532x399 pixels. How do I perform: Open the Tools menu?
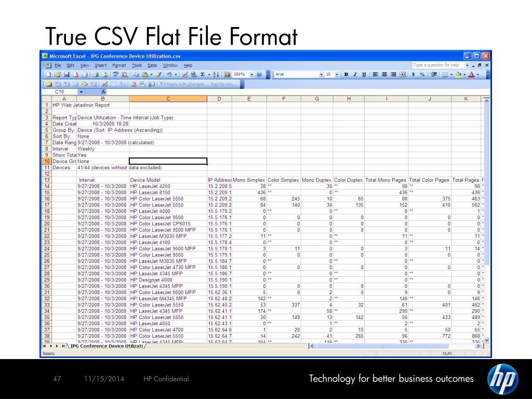click(x=137, y=65)
